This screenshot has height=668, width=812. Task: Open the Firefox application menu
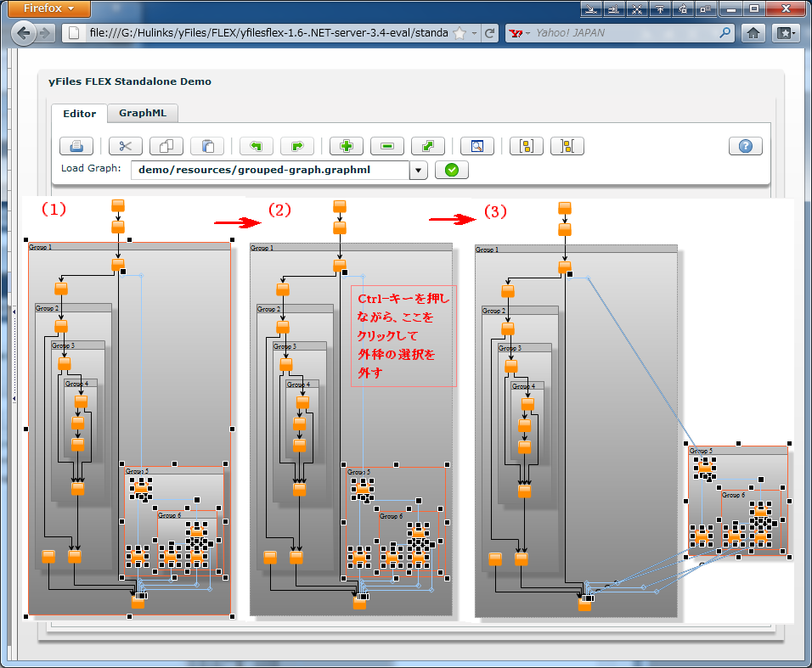coord(49,8)
